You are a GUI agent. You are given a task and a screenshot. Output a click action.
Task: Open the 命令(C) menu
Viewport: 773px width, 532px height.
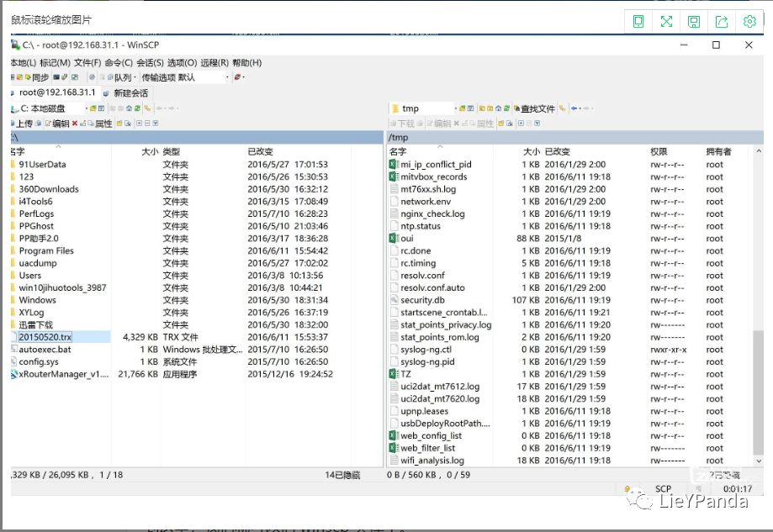pos(119,62)
